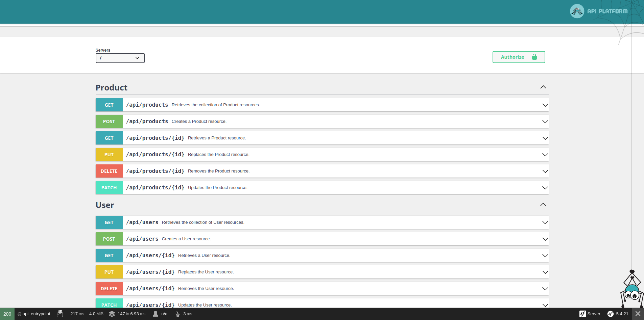The image size is (644, 320).
Task: Click the 200 status code in debug toolbar
Action: [7, 314]
